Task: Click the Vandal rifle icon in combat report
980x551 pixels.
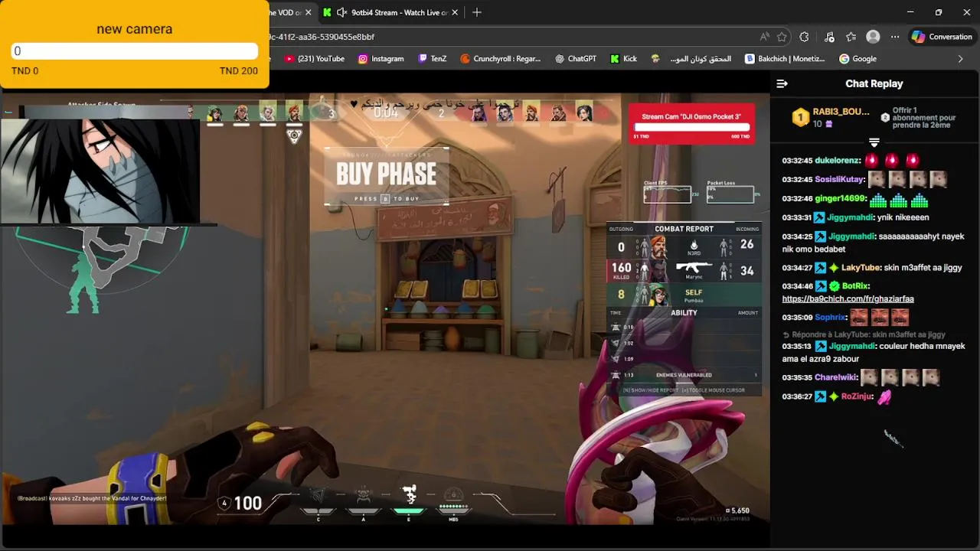Action: 694,269
